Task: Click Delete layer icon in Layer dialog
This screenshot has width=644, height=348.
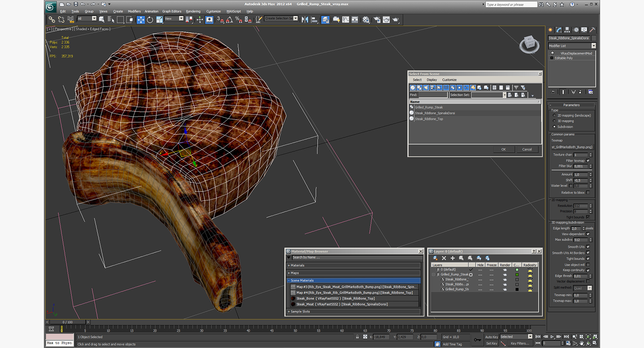Action: click(x=444, y=258)
